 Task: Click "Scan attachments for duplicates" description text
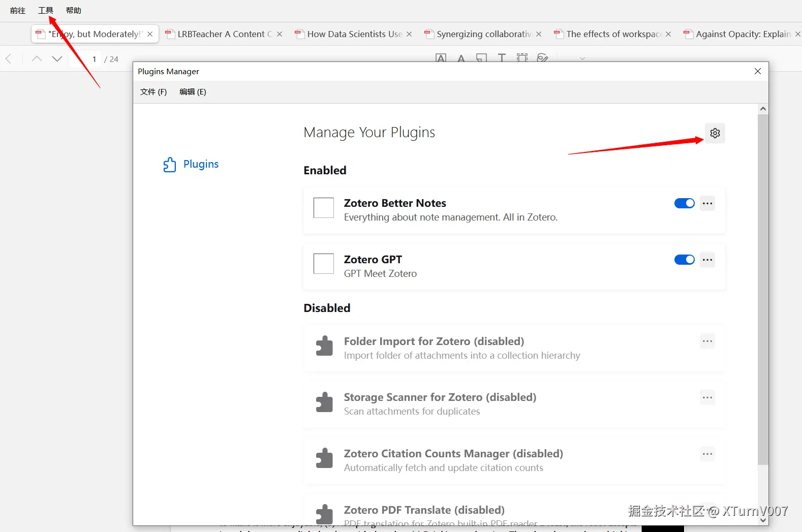pos(412,412)
